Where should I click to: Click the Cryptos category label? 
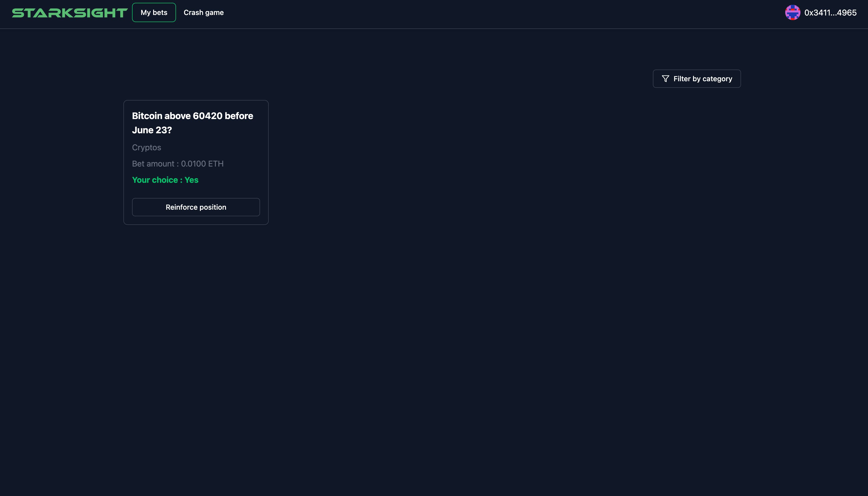tap(147, 147)
